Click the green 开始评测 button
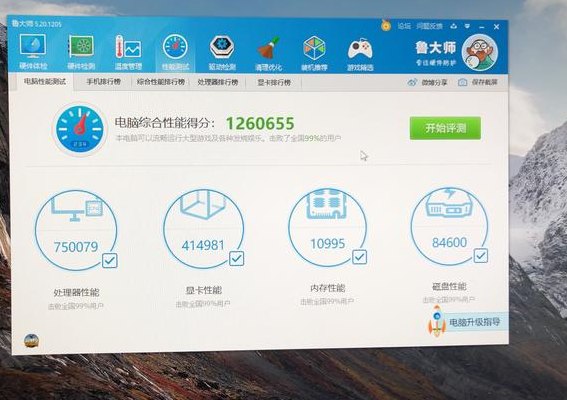 (445, 128)
